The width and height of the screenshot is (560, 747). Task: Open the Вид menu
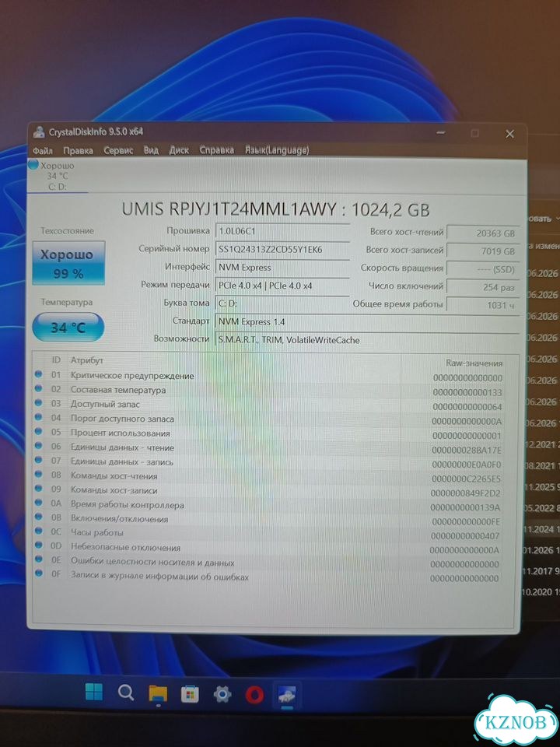(x=151, y=150)
